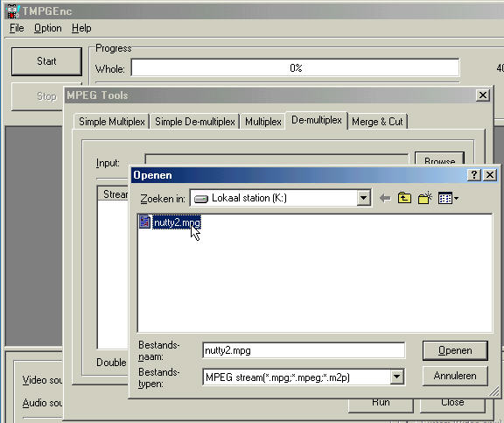Click the TMPGEnc application icon in title bar
Viewport: 504px width, 423px height.
(x=12, y=11)
